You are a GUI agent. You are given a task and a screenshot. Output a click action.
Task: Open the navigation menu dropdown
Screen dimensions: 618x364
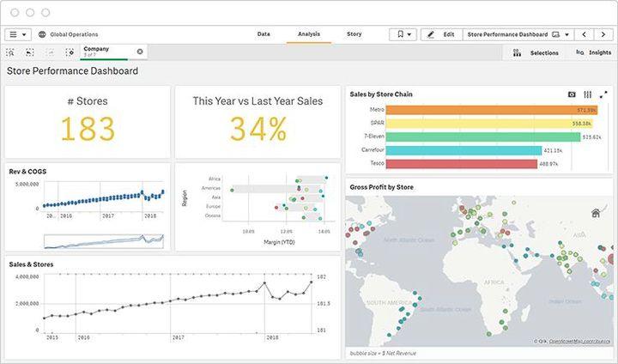coord(18,34)
